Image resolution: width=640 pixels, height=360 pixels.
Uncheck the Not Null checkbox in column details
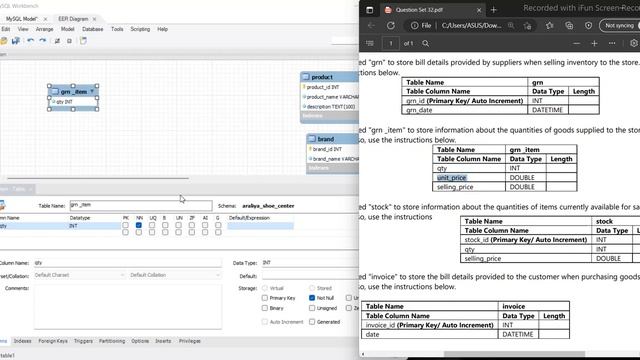pos(312,298)
